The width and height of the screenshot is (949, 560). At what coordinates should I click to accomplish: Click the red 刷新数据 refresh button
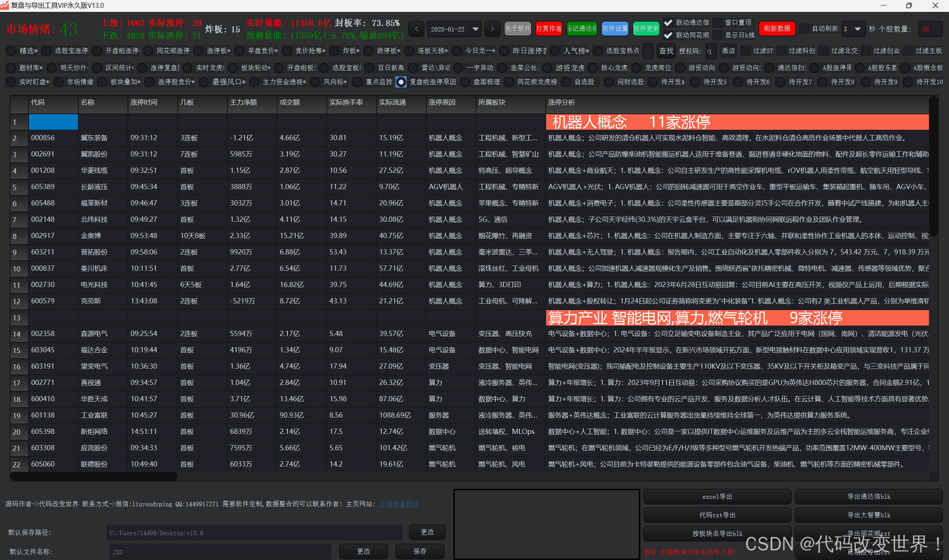777,29
